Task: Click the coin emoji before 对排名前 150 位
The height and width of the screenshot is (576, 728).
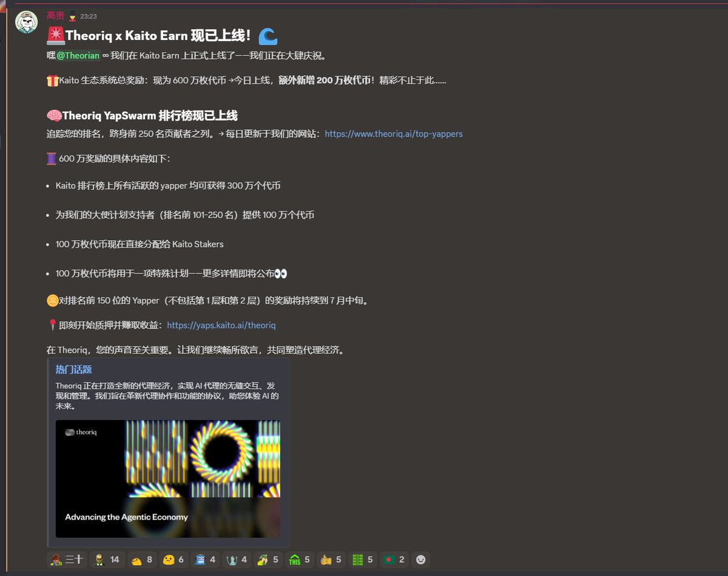Action: pos(53,300)
